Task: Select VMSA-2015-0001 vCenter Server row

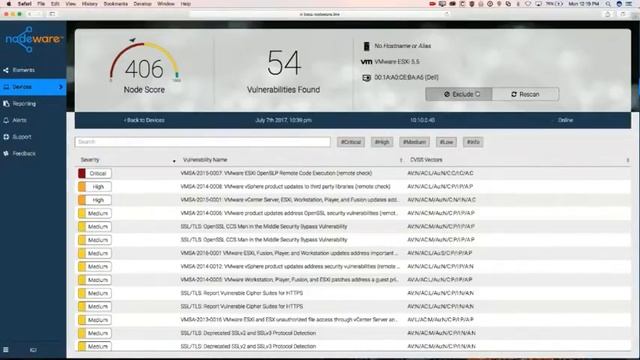Action: [x=353, y=200]
